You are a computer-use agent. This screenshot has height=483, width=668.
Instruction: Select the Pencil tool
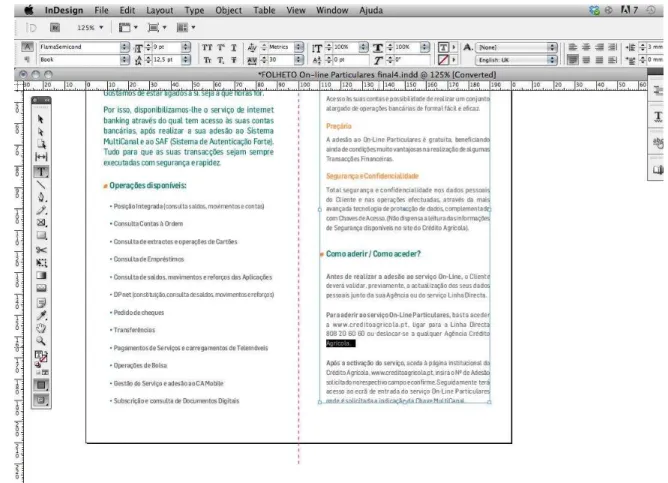[x=41, y=210]
